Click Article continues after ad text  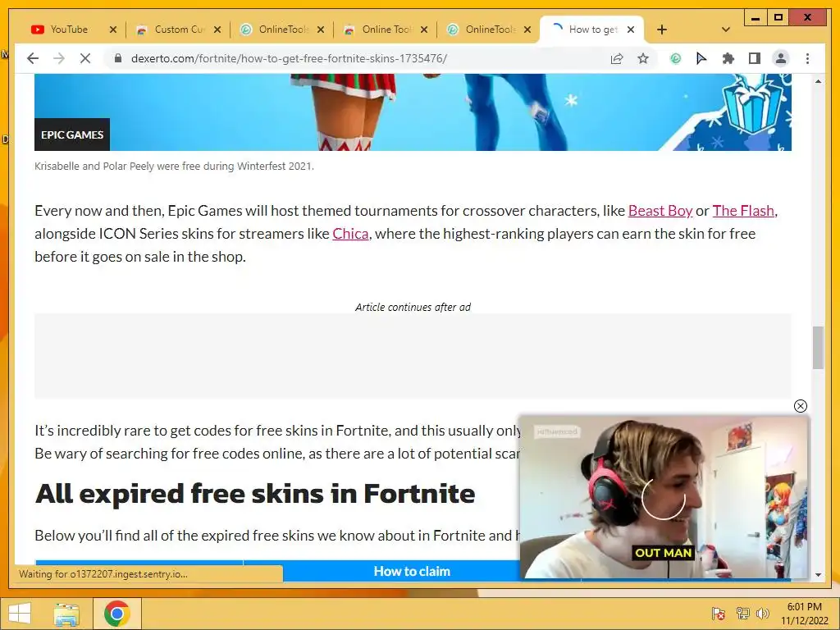click(x=413, y=307)
